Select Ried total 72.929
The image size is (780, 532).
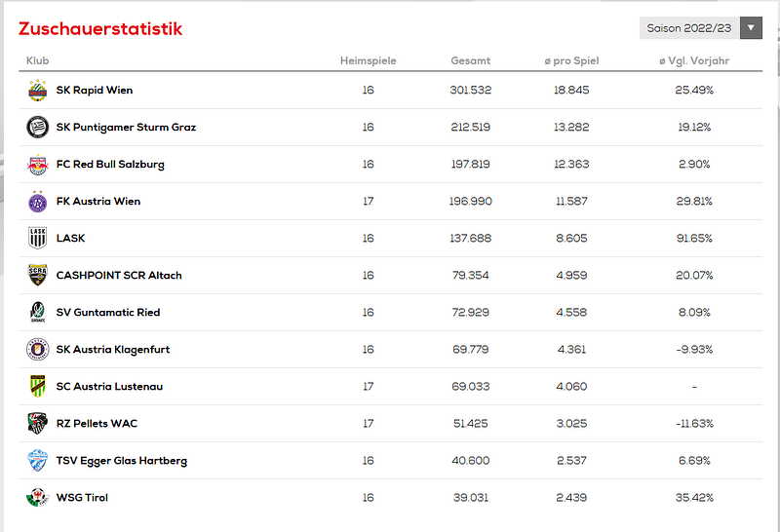(471, 312)
